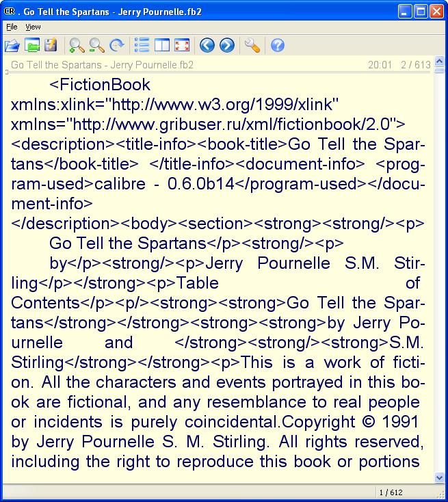Click the text 'calibre' in the page
Screen dimensions: 448x502
click(120, 184)
